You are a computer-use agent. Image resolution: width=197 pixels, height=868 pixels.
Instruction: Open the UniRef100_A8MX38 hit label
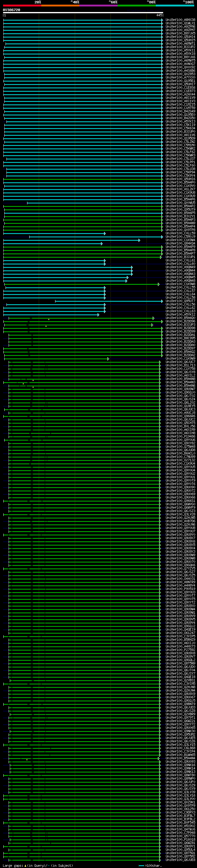tap(180, 20)
